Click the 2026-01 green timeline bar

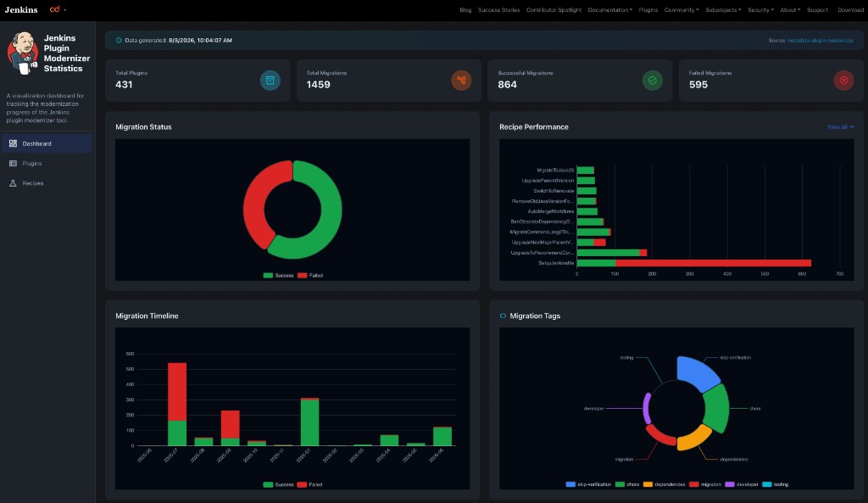point(309,422)
